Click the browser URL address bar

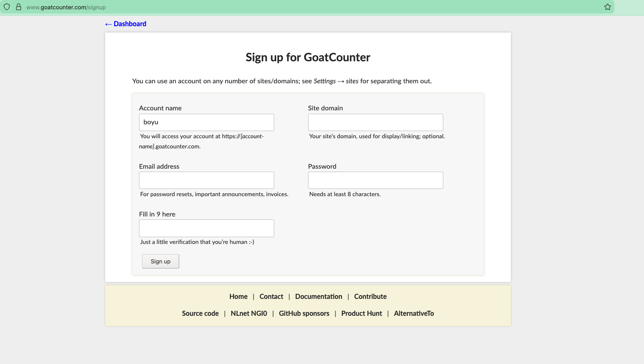click(x=296, y=7)
